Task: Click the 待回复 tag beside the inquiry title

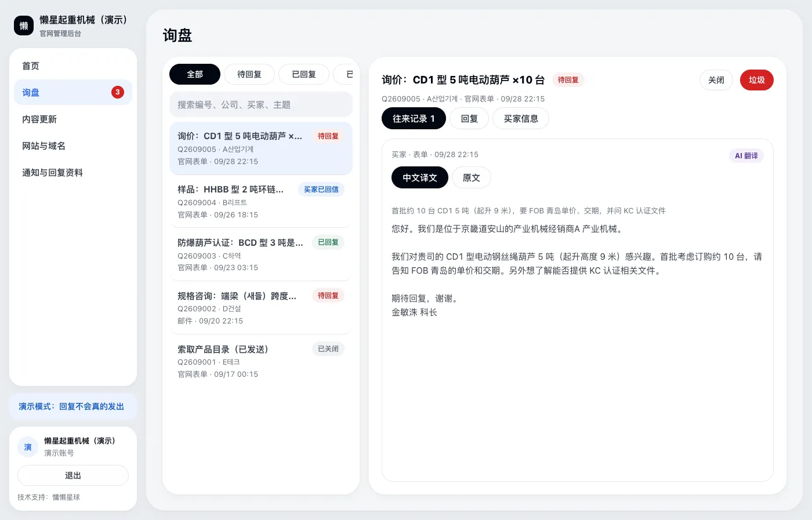Action: tap(568, 80)
